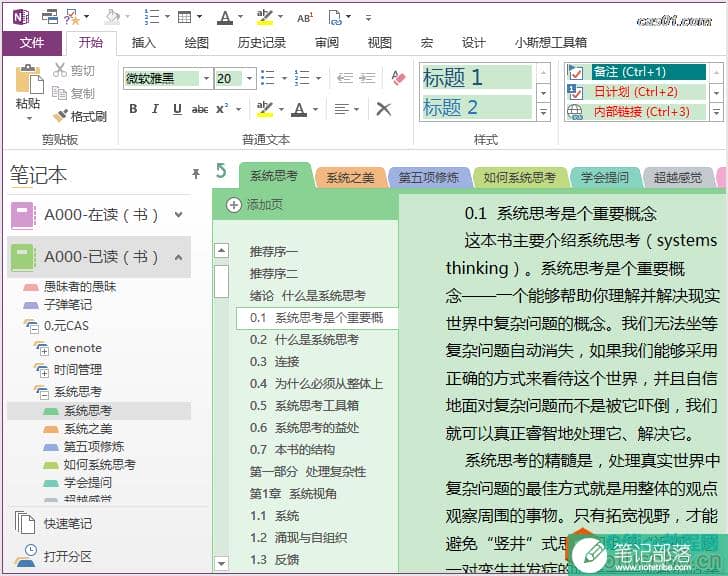Apply style 标题 1
This screenshot has width=728, height=576.
tap(477, 77)
